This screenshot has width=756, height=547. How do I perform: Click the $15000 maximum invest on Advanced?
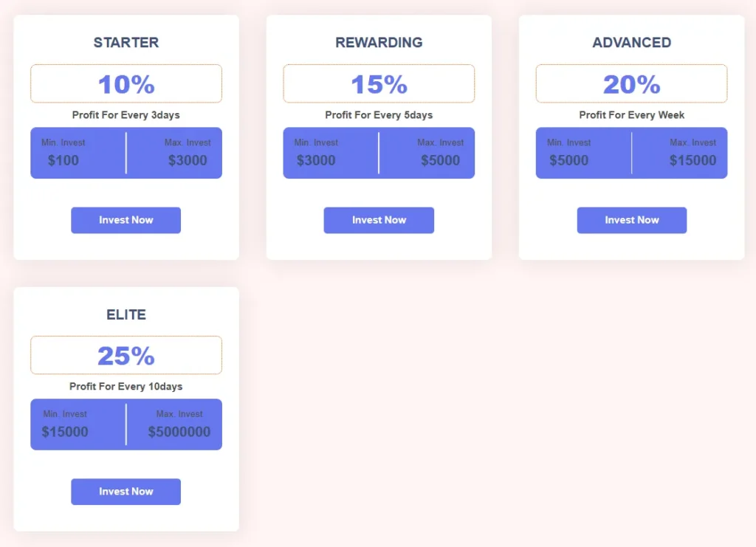click(x=693, y=160)
